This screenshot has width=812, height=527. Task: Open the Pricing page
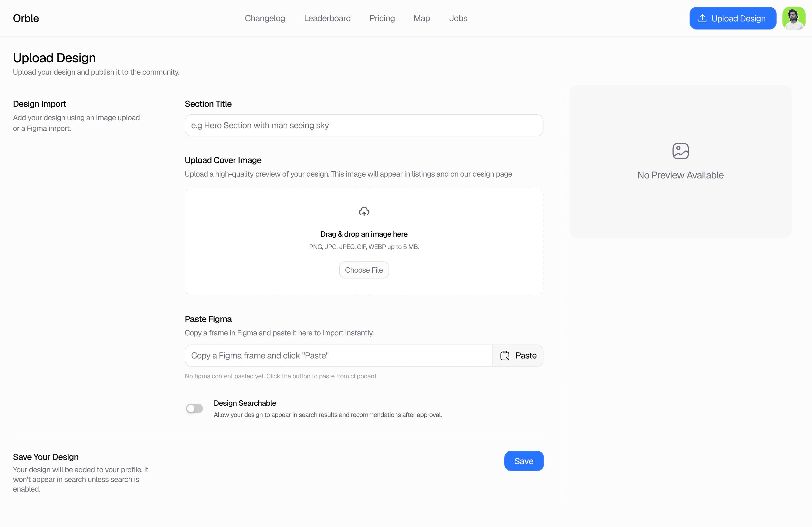tap(382, 19)
